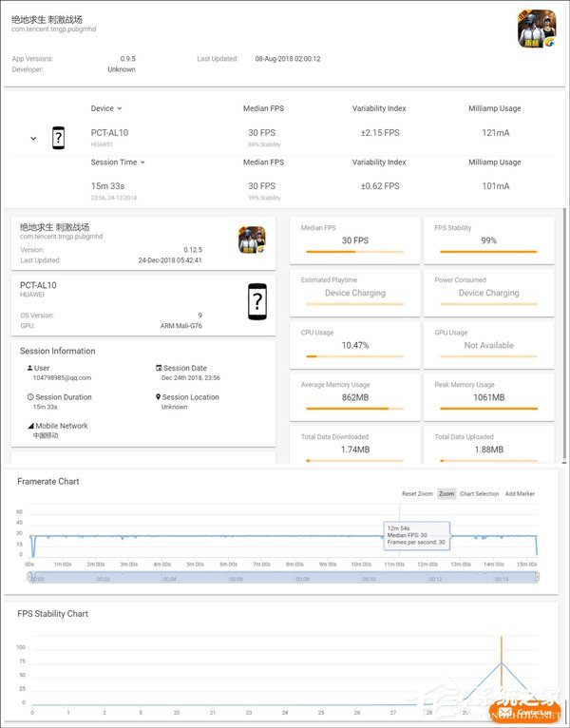
Task: Click the left handle of chart range slider
Action: pyautogui.click(x=29, y=577)
